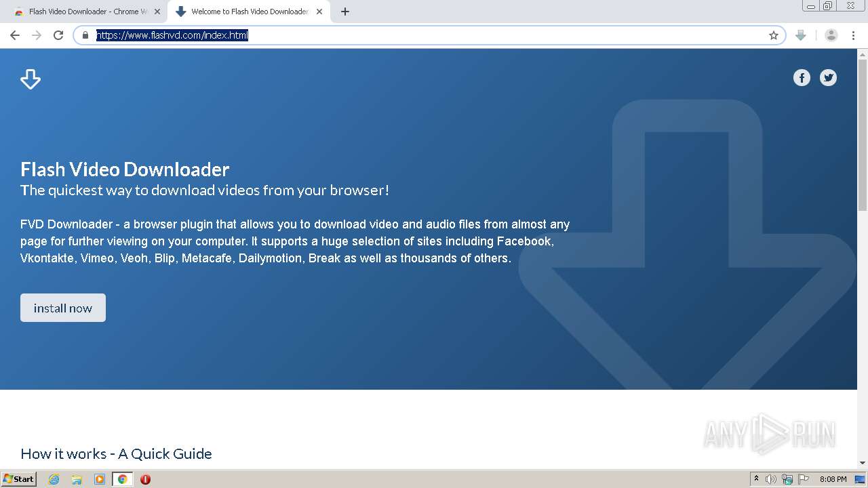
Task: Go forward with browser forward arrow
Action: [x=37, y=35]
